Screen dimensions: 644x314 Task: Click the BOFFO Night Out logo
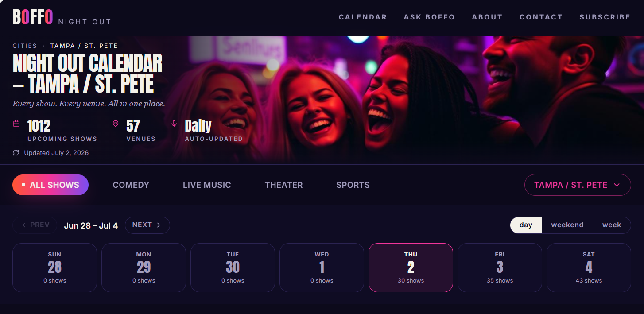(x=62, y=17)
